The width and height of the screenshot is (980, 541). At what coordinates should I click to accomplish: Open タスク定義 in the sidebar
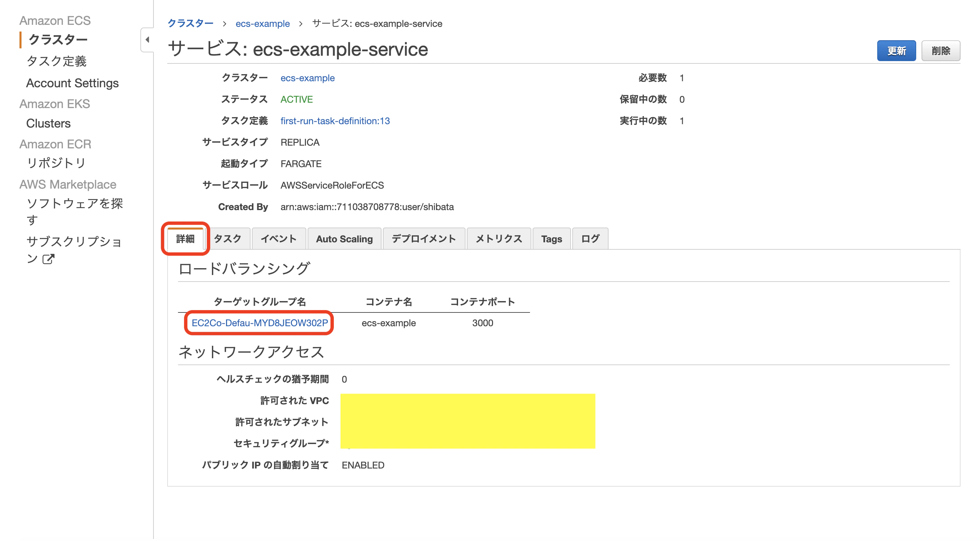(x=56, y=61)
